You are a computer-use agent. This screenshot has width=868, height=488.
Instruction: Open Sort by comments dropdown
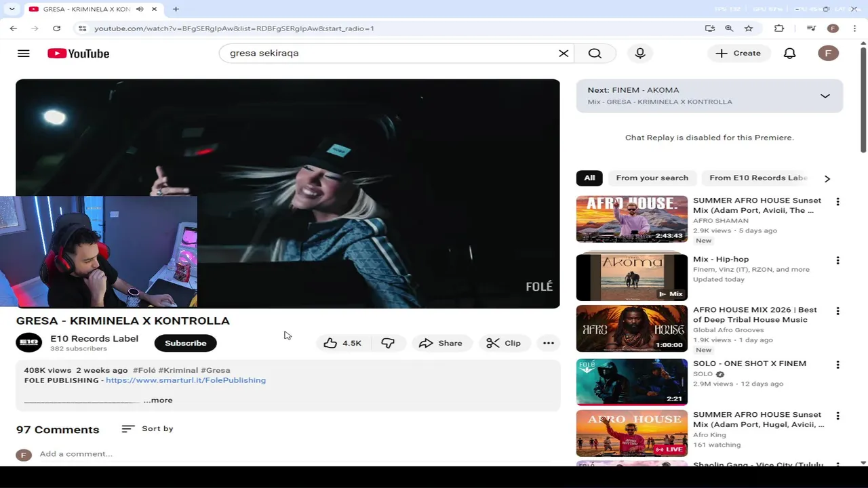147,428
